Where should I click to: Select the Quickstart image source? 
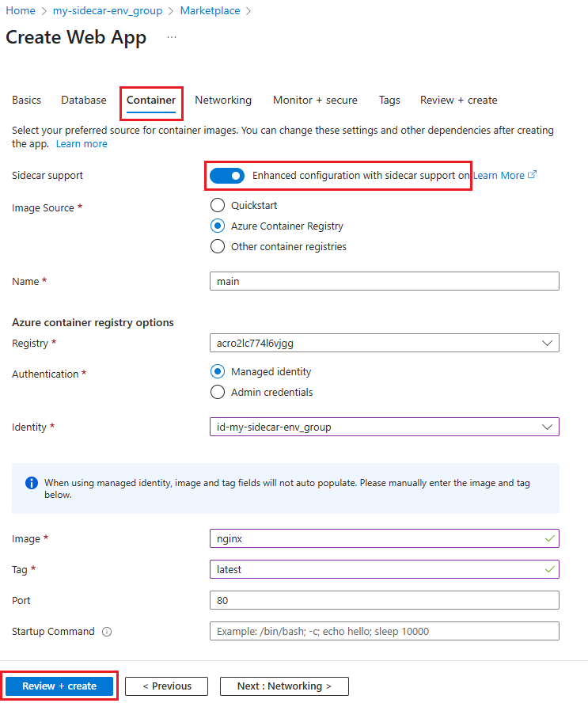click(x=218, y=205)
